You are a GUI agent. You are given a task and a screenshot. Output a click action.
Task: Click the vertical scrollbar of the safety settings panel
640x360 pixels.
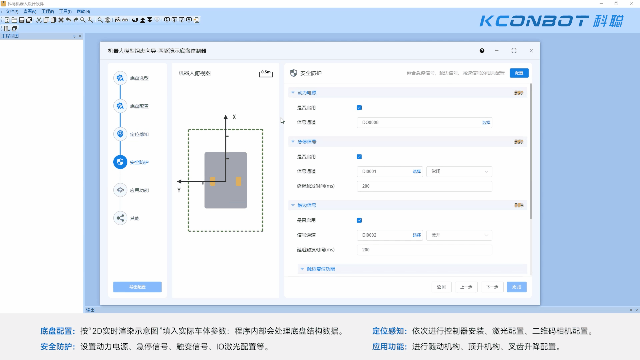coord(531,151)
